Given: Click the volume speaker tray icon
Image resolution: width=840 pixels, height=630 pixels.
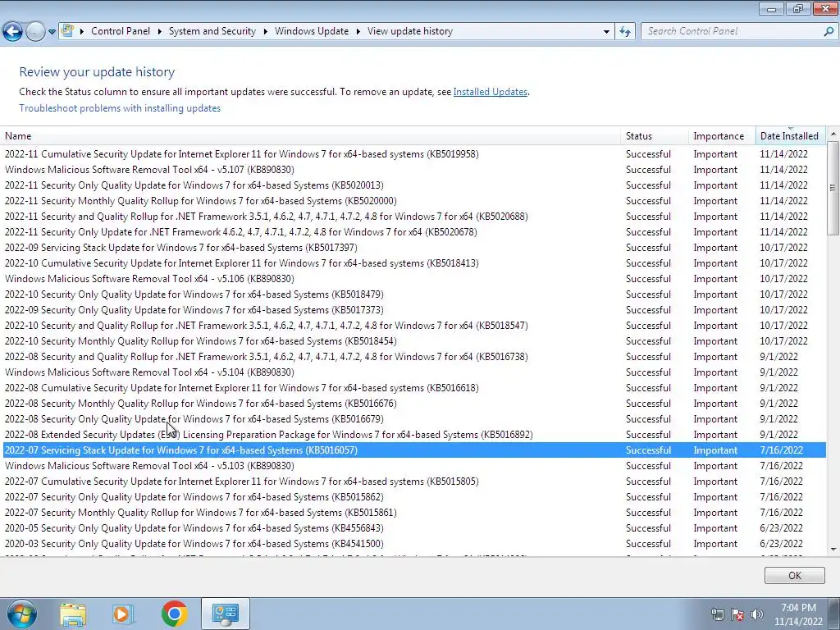Looking at the screenshot, I should [756, 614].
